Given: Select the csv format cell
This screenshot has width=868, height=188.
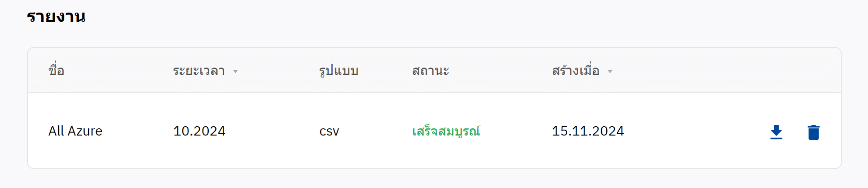Looking at the screenshot, I should click(329, 131).
